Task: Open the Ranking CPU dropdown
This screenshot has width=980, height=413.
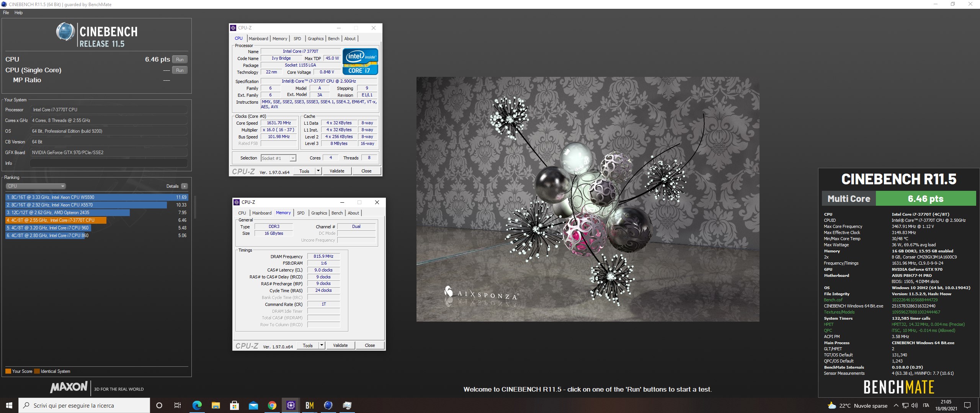Action: pos(36,186)
